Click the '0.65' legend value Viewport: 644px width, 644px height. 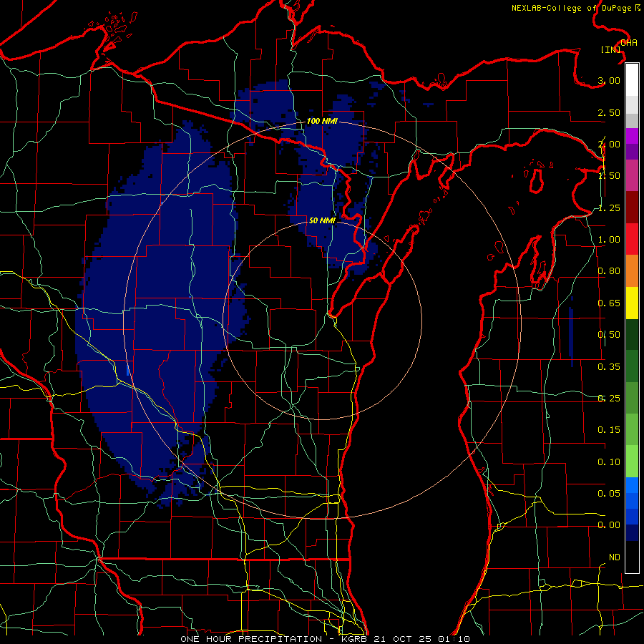click(x=609, y=303)
